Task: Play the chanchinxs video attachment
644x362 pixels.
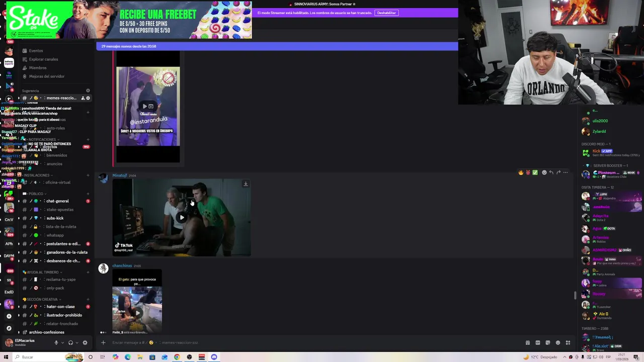Action: coord(137,312)
